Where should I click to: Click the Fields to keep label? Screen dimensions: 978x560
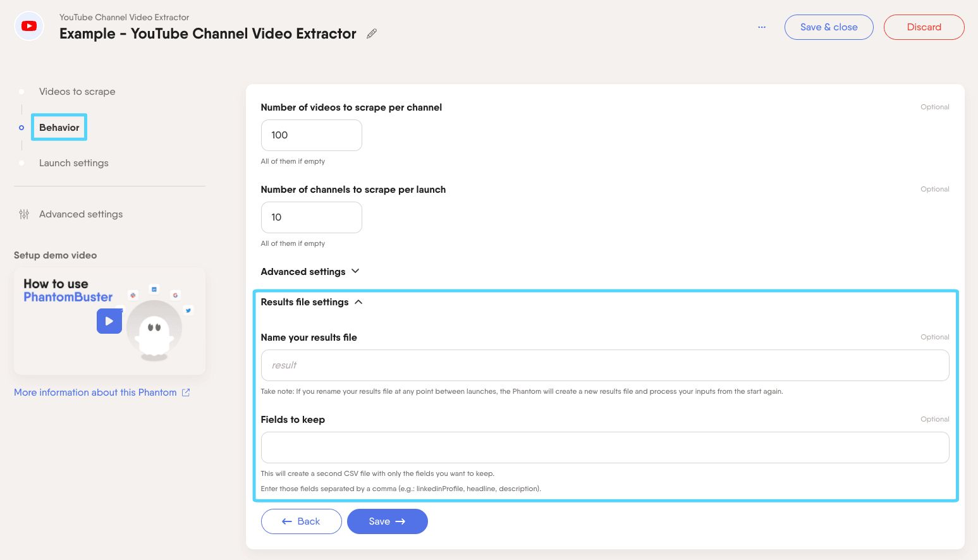[x=293, y=420]
